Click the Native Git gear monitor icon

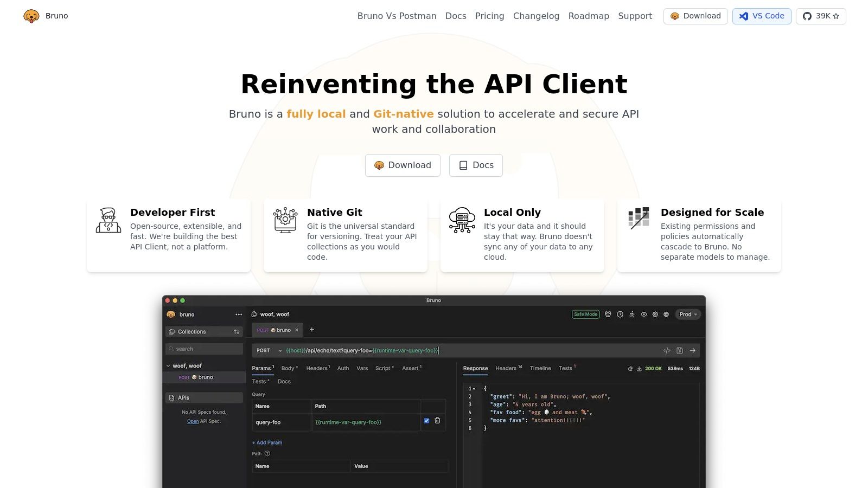tap(285, 220)
